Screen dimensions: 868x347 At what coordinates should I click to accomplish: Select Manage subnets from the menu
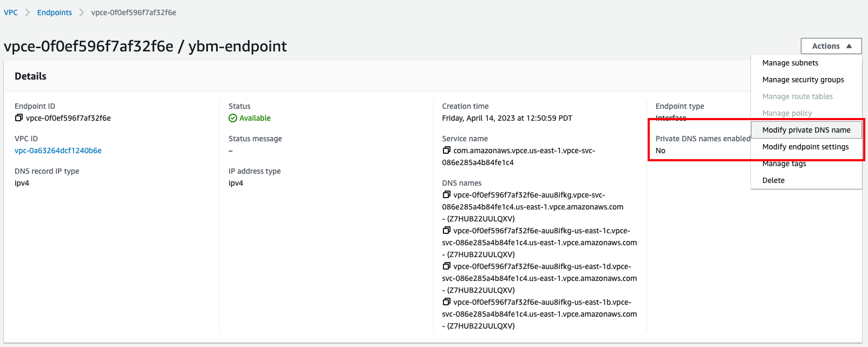pos(789,63)
